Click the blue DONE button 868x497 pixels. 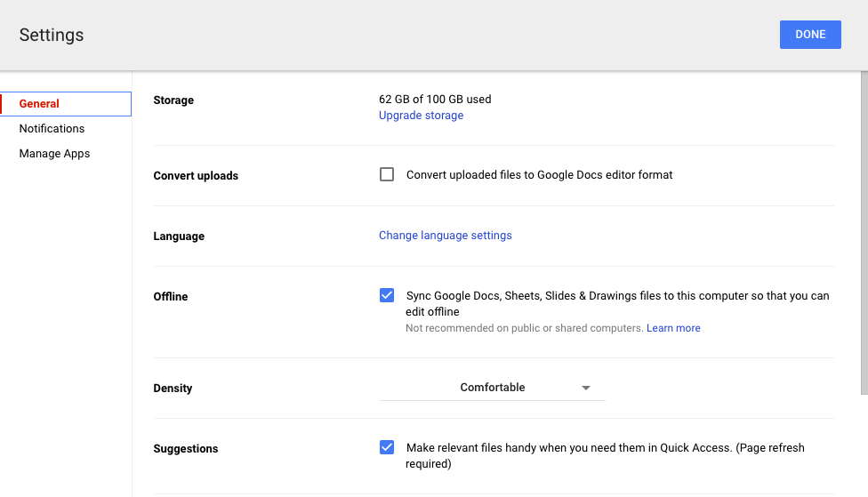(x=810, y=35)
